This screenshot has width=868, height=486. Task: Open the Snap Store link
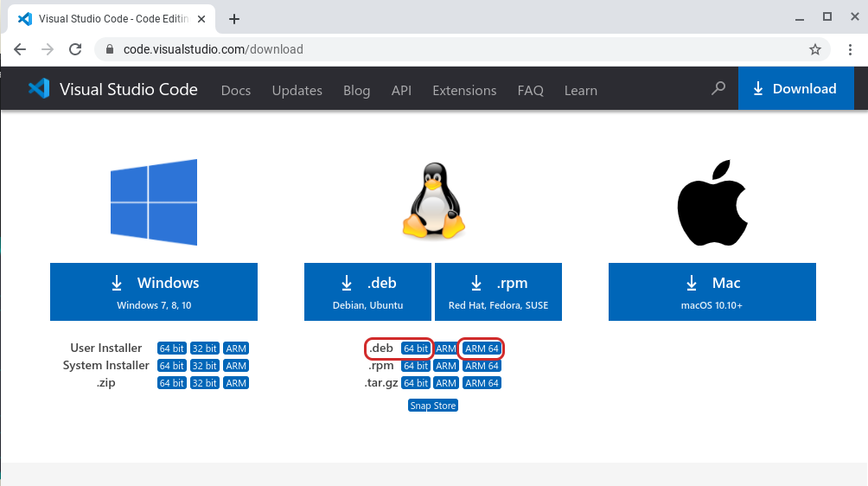click(432, 406)
